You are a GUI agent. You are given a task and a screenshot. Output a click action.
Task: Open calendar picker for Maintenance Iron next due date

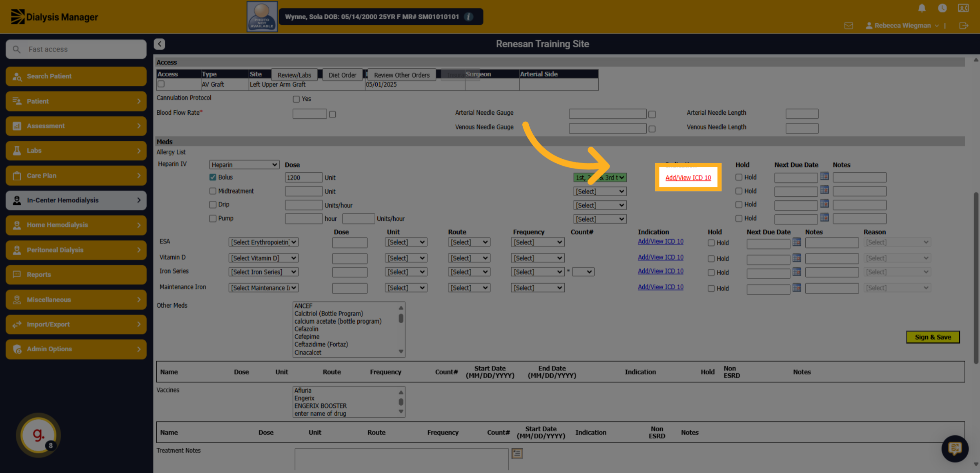[x=797, y=287]
